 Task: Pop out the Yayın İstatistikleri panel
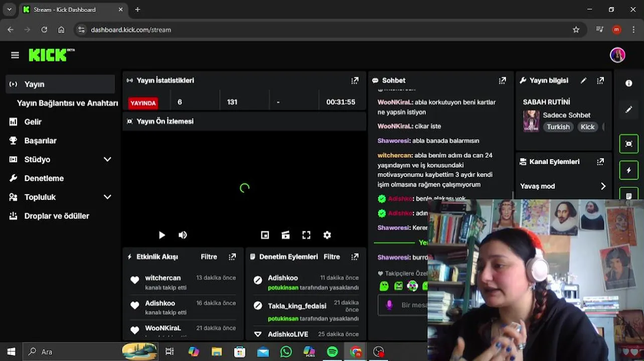(355, 80)
